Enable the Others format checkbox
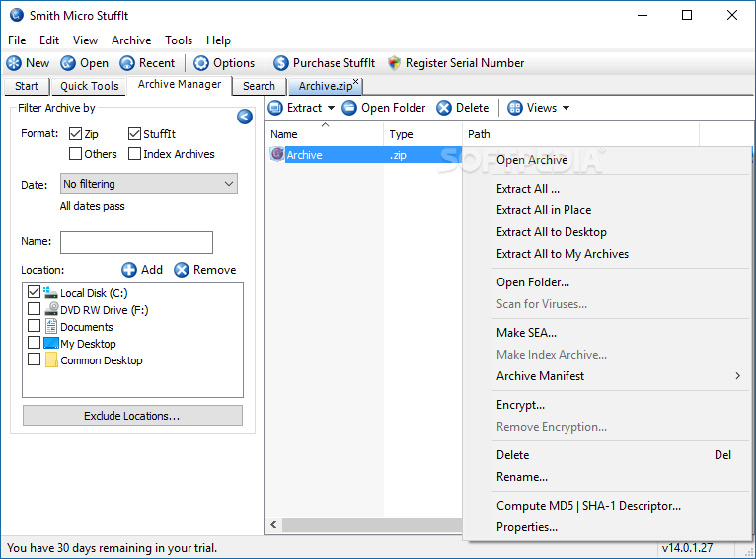 75,153
